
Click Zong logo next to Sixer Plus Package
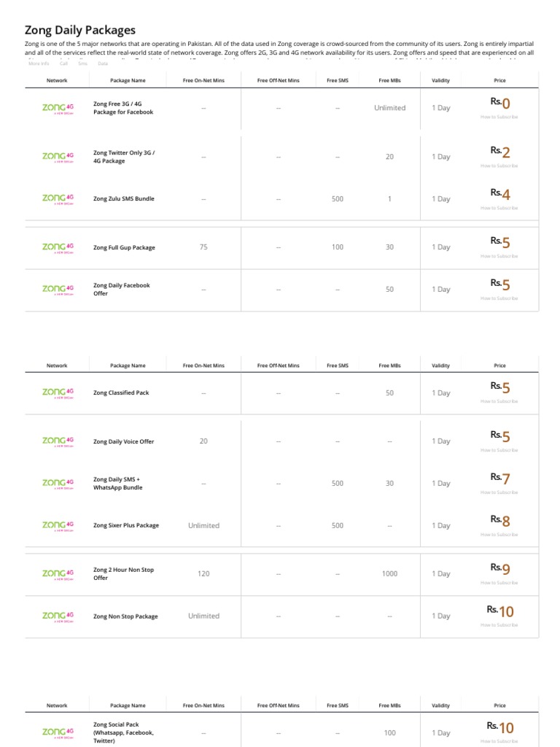[x=58, y=525]
